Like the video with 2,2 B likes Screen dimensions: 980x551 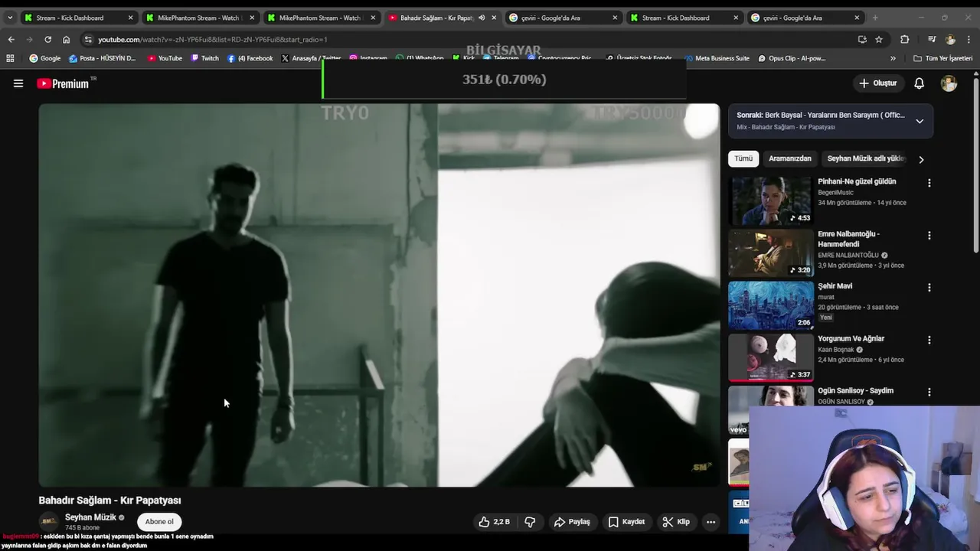pyautogui.click(x=494, y=522)
